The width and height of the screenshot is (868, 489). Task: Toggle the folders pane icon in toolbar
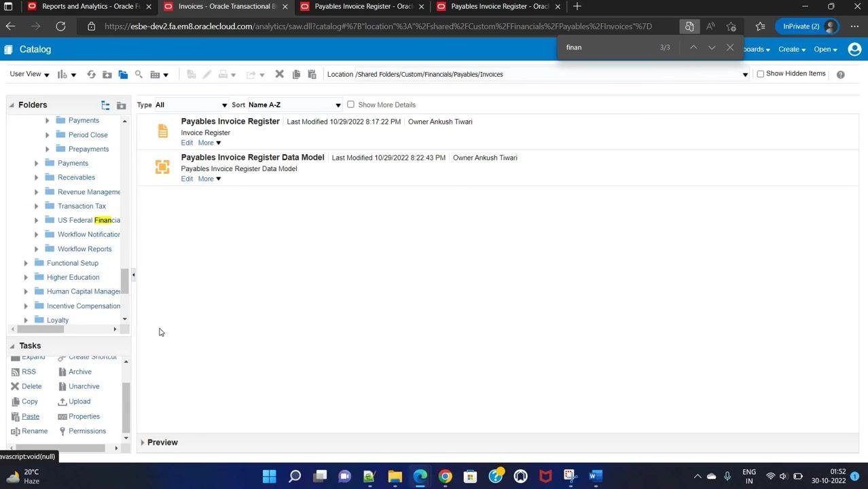click(x=123, y=74)
